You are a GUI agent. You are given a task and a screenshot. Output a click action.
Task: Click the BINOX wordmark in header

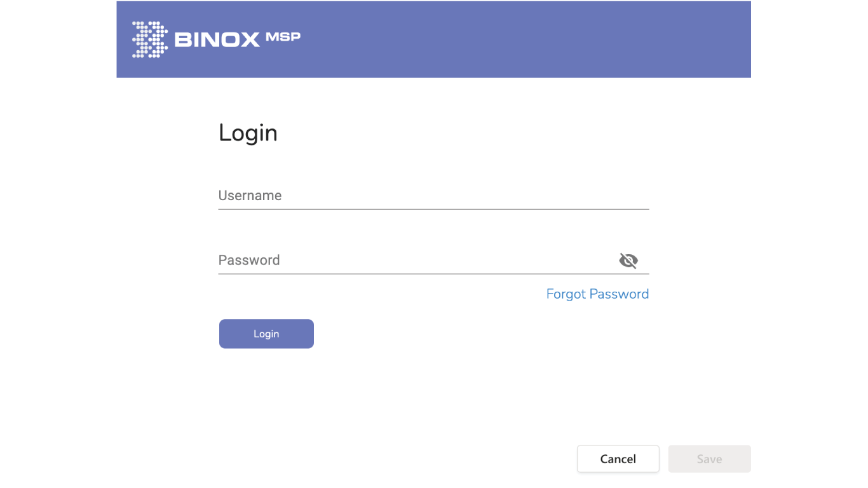click(217, 40)
